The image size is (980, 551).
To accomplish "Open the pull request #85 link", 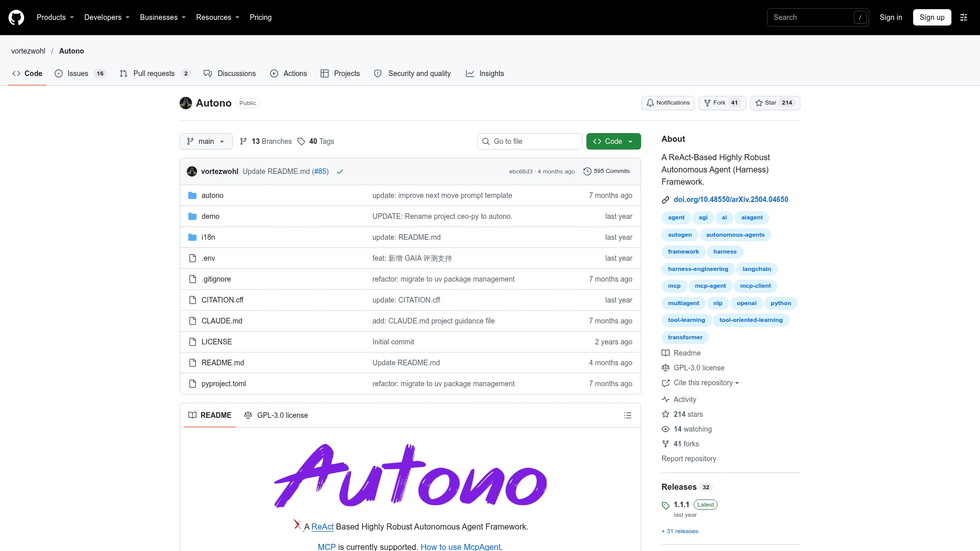I will click(320, 171).
